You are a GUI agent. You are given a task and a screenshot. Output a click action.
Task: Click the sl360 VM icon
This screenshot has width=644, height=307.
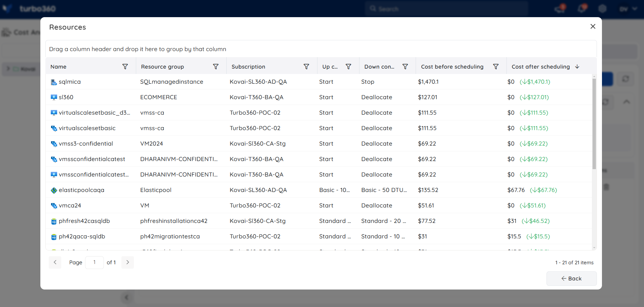[54, 97]
